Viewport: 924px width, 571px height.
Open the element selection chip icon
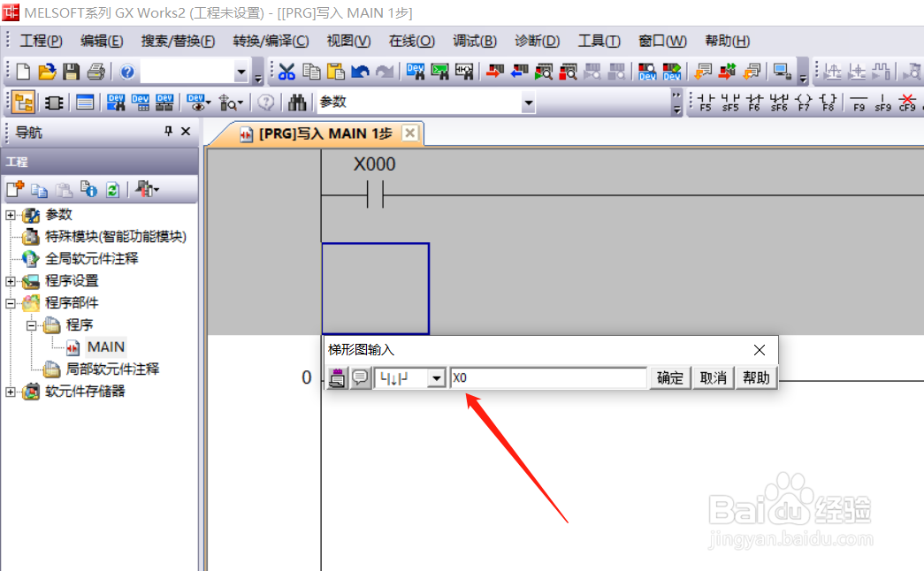click(x=54, y=103)
